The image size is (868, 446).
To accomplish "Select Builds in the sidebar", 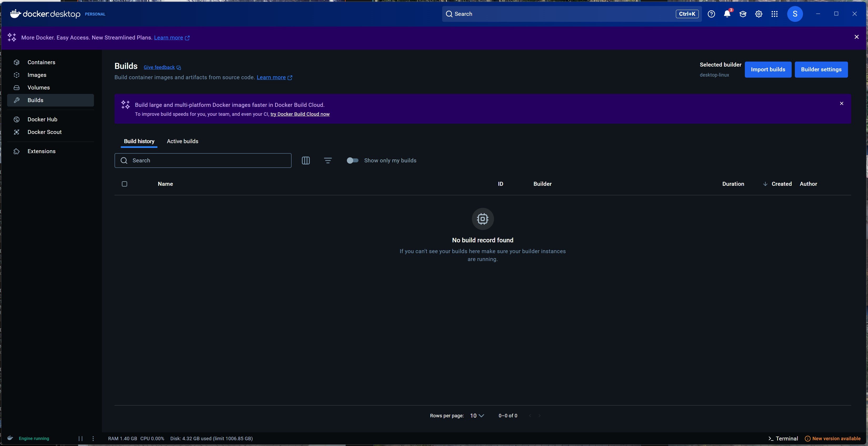I will (x=50, y=100).
